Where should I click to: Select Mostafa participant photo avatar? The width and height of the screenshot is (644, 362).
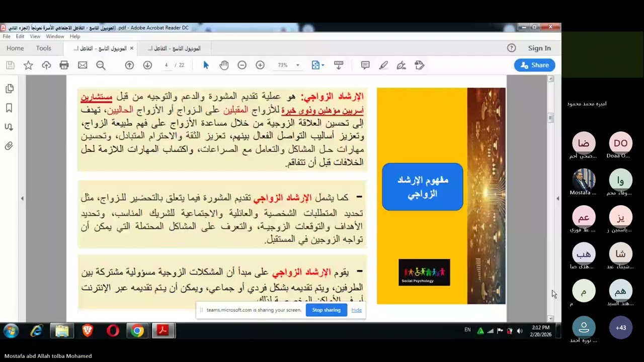pyautogui.click(x=584, y=180)
